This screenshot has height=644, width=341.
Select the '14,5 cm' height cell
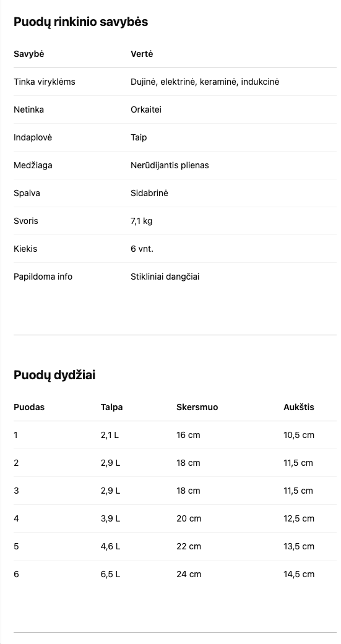point(299,574)
